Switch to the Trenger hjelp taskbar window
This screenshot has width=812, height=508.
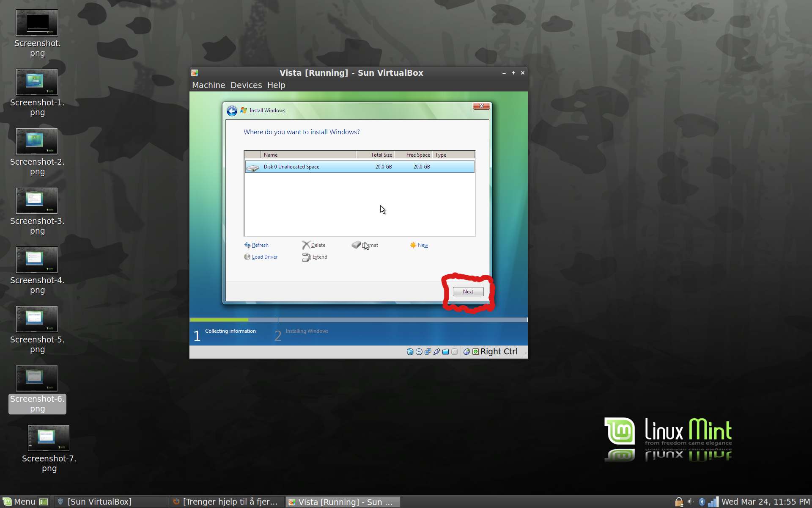pyautogui.click(x=226, y=502)
